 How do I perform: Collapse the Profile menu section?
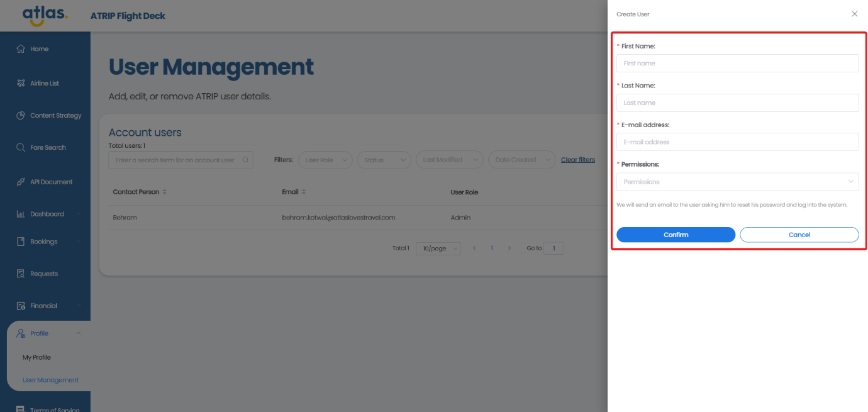pos(78,333)
